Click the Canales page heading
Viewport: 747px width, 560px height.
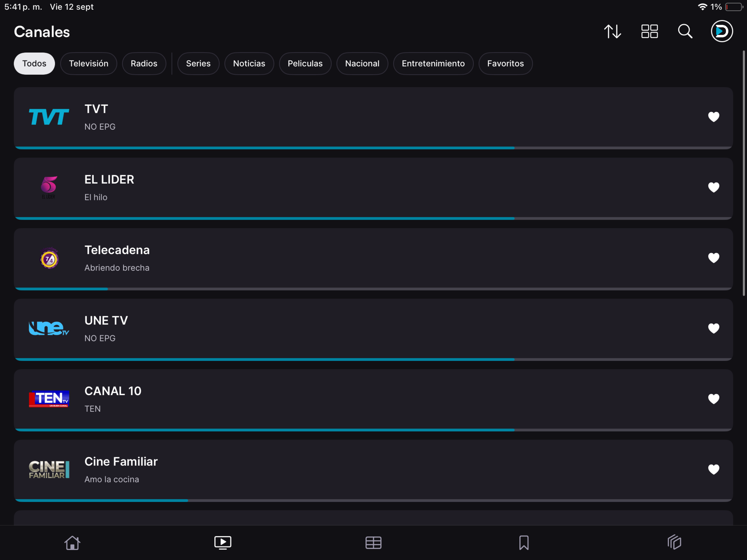[42, 32]
